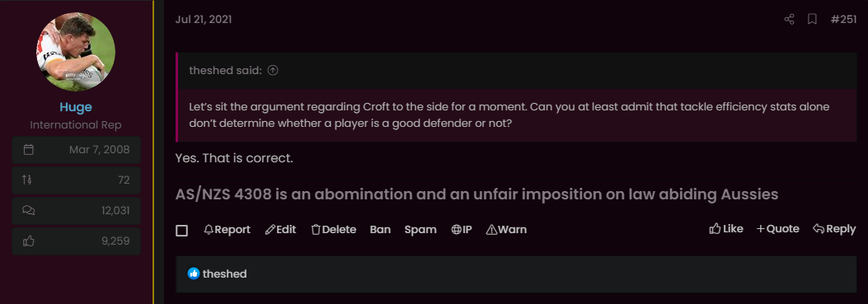868x304 pixels.
Task: Click the up-arrow icon beside 'theshed said'
Action: coord(272,70)
